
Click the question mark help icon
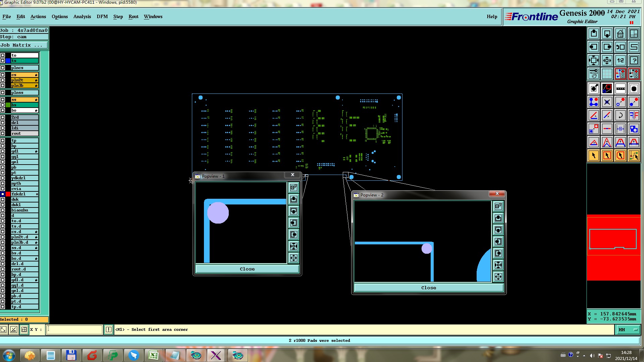(634, 60)
